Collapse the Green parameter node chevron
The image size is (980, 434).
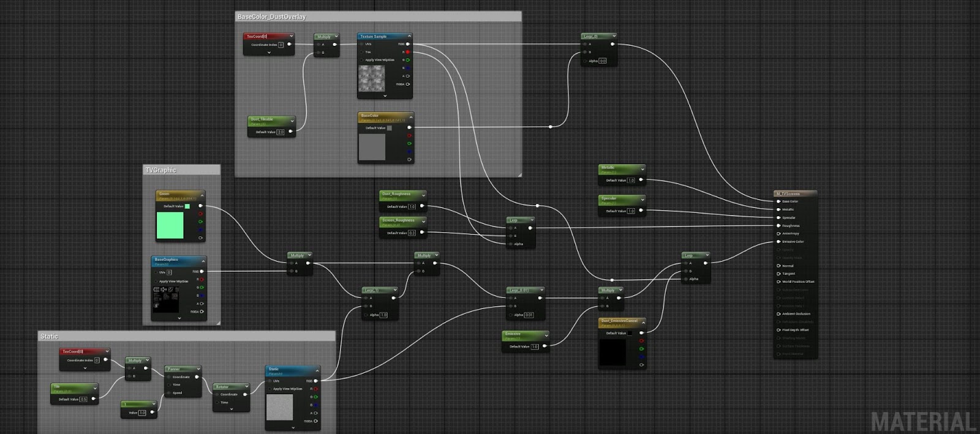[202, 195]
